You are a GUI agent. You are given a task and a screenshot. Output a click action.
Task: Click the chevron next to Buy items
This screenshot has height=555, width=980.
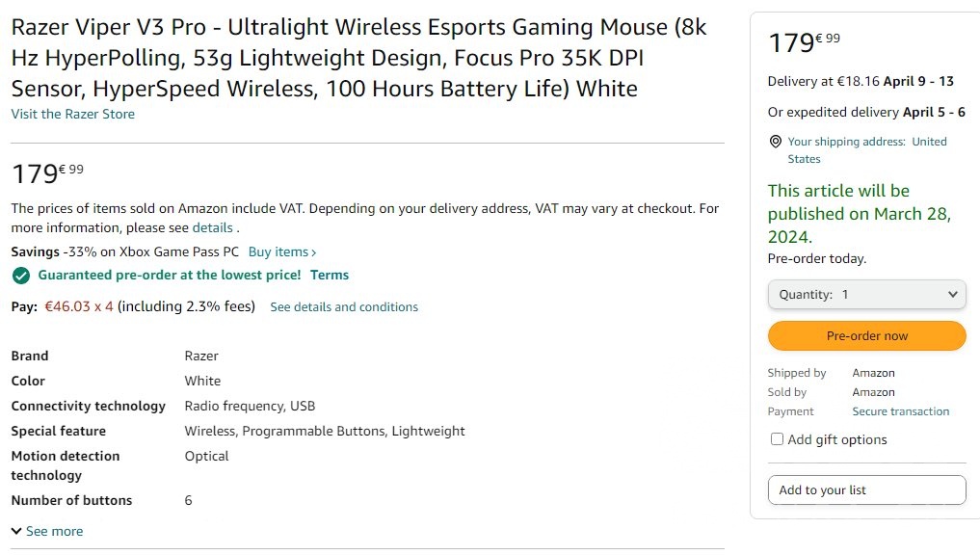point(314,252)
